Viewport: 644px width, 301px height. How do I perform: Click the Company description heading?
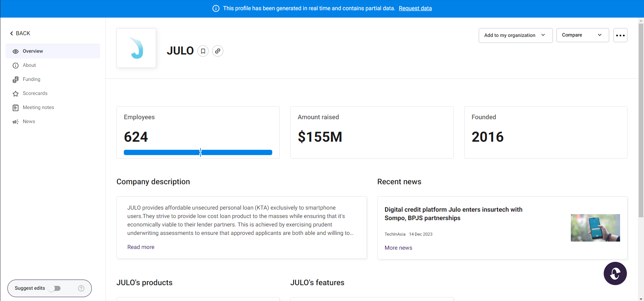[x=153, y=182]
